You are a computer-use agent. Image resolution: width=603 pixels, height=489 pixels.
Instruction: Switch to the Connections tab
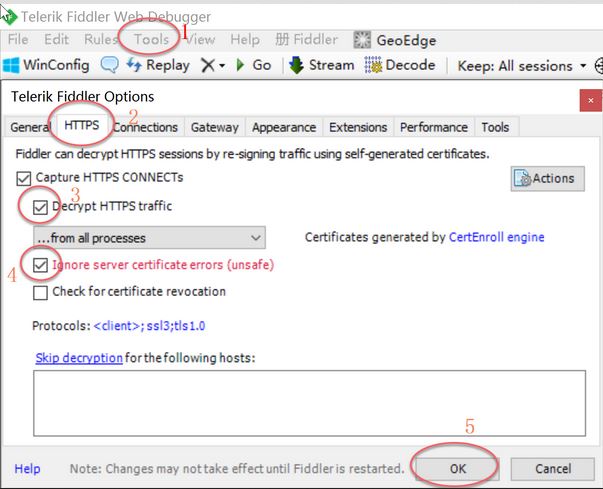point(148,128)
